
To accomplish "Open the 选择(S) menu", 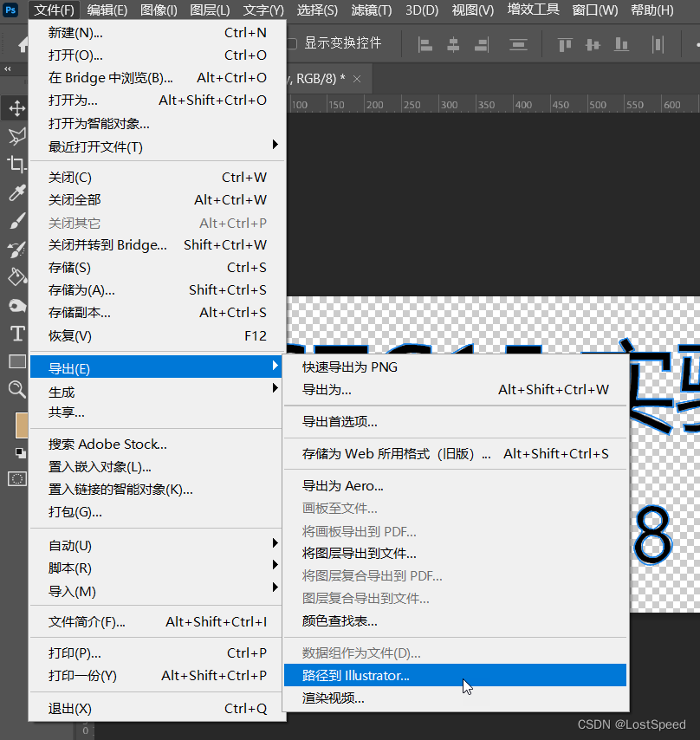I will point(317,10).
